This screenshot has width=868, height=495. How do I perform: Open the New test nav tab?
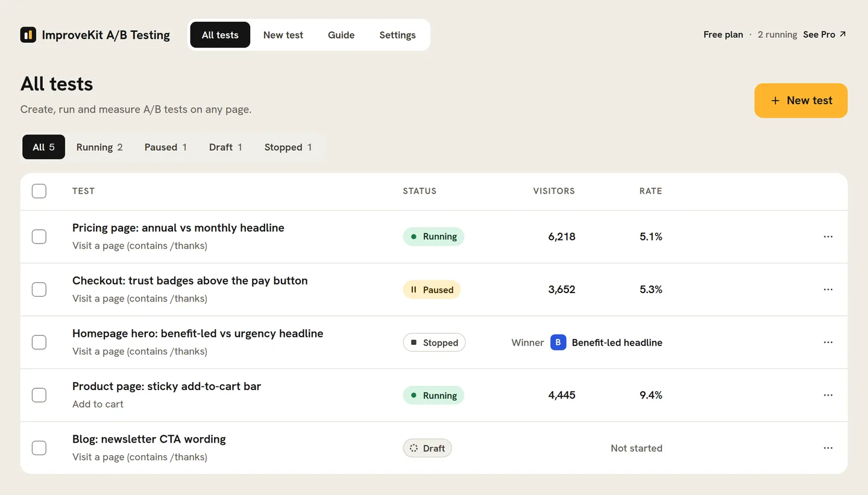point(283,35)
